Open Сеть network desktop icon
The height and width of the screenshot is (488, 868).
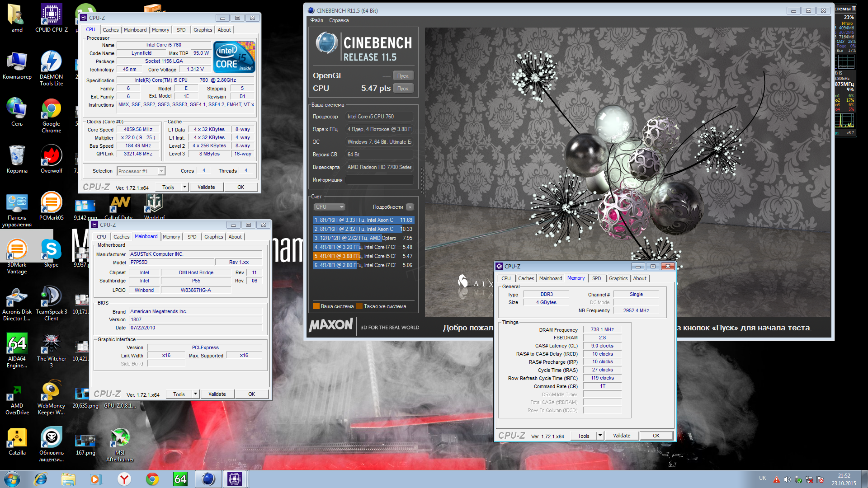point(17,112)
